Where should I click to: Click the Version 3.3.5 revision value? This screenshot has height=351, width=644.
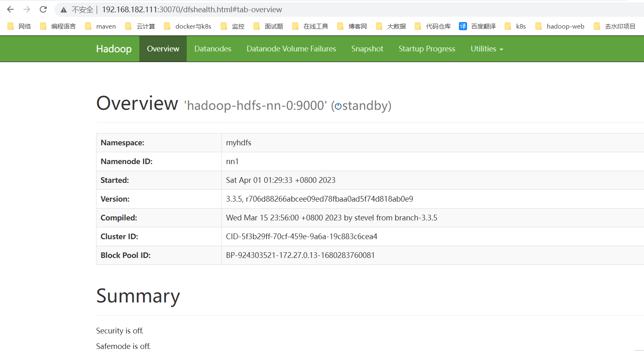[x=320, y=199]
